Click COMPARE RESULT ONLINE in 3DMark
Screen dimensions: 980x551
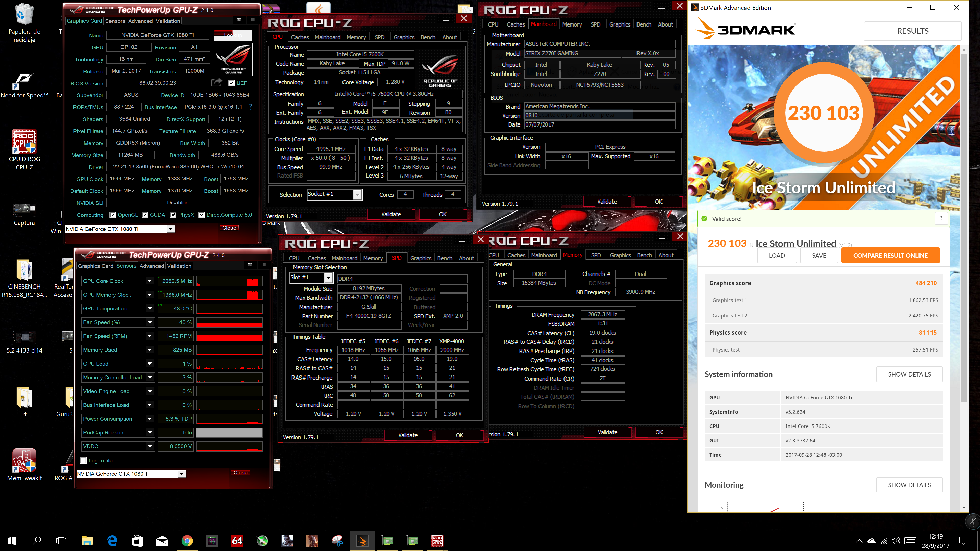[890, 256]
